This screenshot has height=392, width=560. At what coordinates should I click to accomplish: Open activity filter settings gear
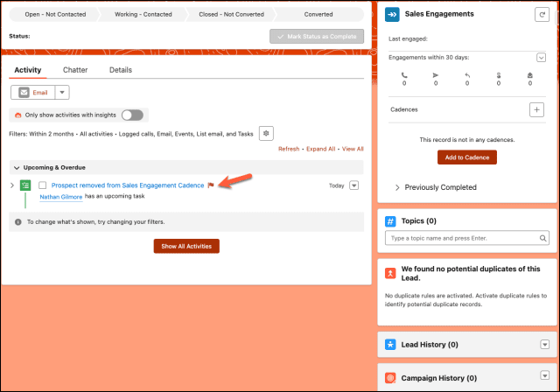point(266,133)
